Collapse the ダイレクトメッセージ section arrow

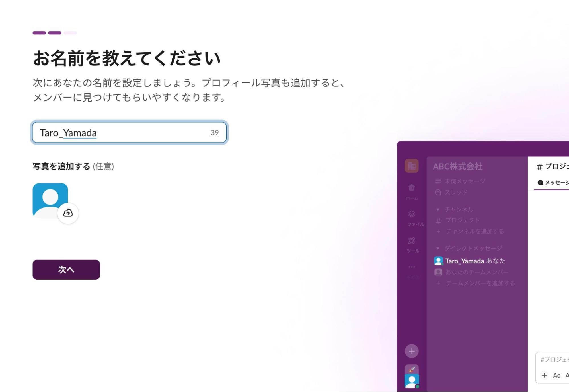pos(438,248)
